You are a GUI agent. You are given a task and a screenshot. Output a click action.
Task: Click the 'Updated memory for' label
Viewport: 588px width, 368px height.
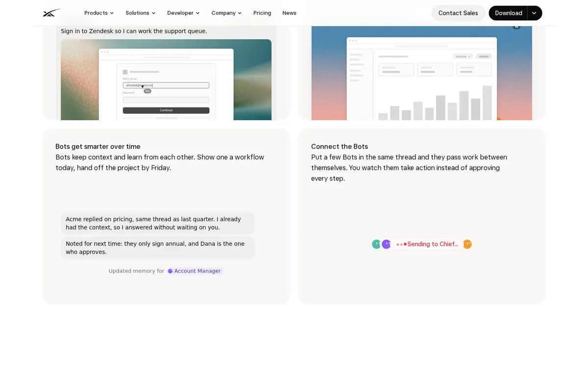(136, 271)
